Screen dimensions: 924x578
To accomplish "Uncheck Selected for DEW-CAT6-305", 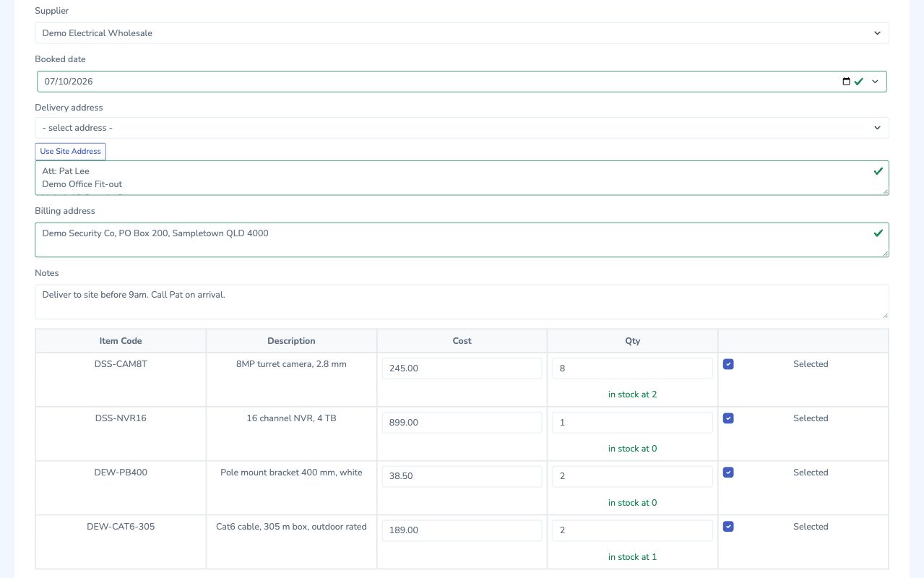I will pyautogui.click(x=728, y=527).
